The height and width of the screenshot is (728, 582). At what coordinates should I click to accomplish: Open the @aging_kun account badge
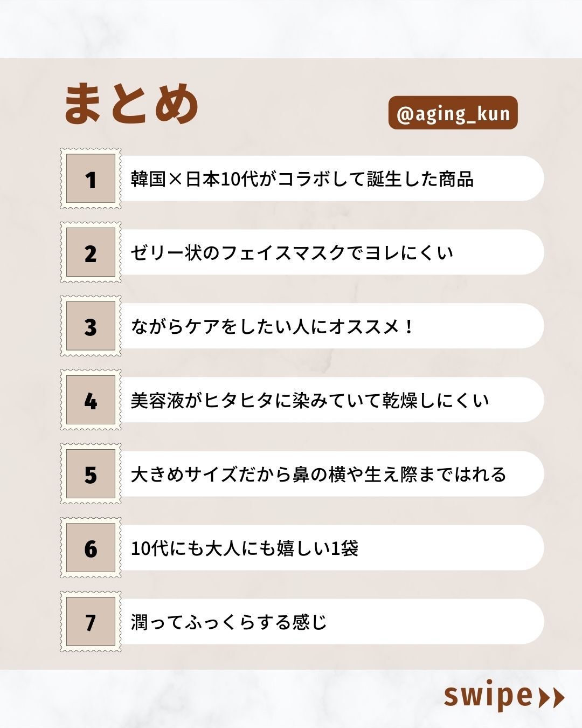coord(453,113)
